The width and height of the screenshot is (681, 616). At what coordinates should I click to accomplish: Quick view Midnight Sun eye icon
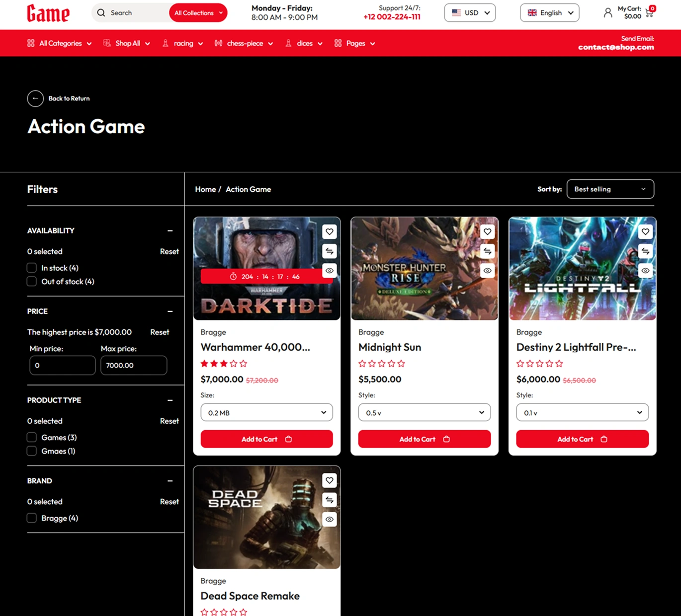[488, 271]
